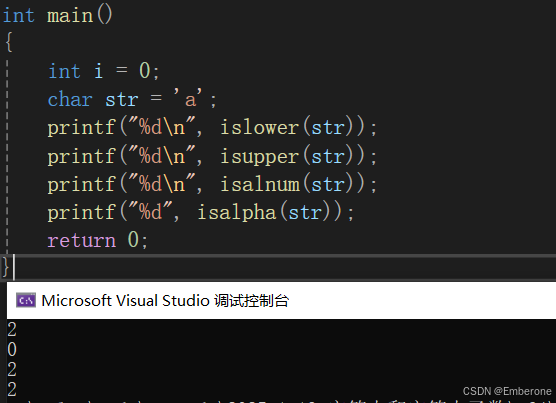Click the 'return 0;' statement
The width and height of the screenshot is (556, 403).
point(98,240)
